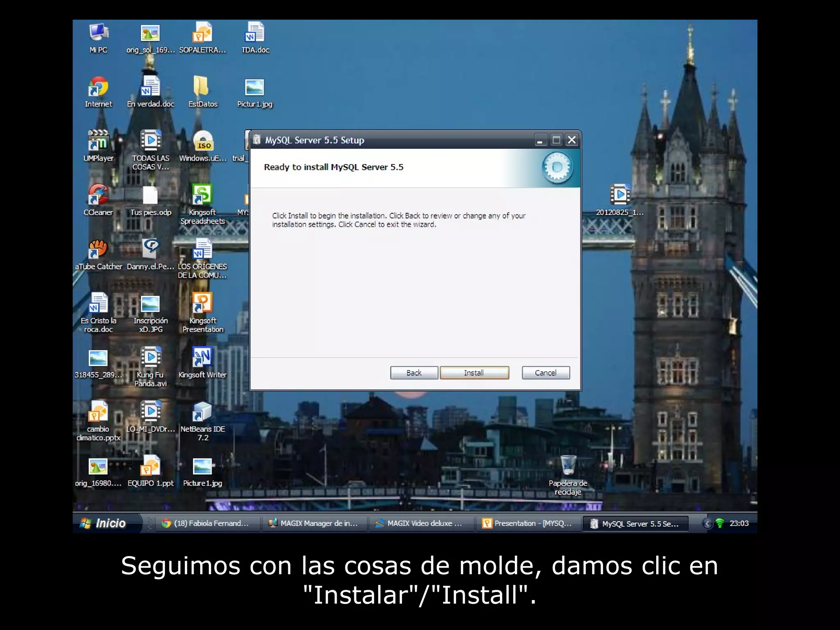Select Danny.el.Pe... file icon
The width and height of the screenshot is (840, 630).
(x=151, y=255)
